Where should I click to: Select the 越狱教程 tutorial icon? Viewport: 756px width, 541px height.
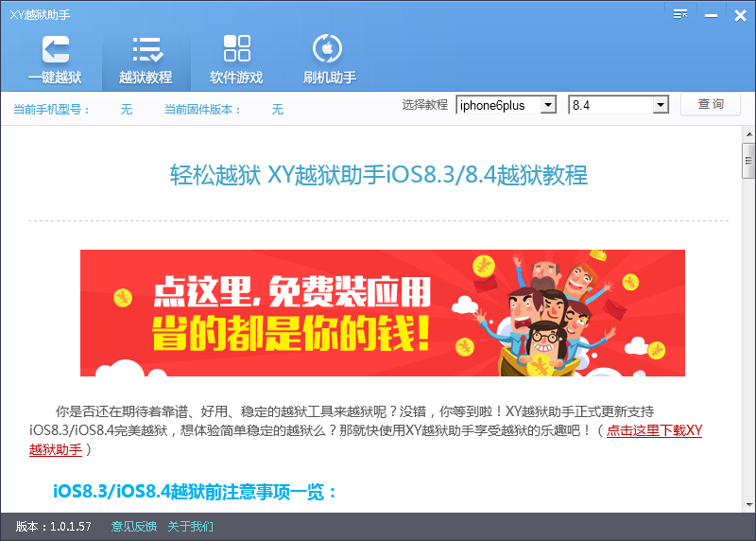146,59
